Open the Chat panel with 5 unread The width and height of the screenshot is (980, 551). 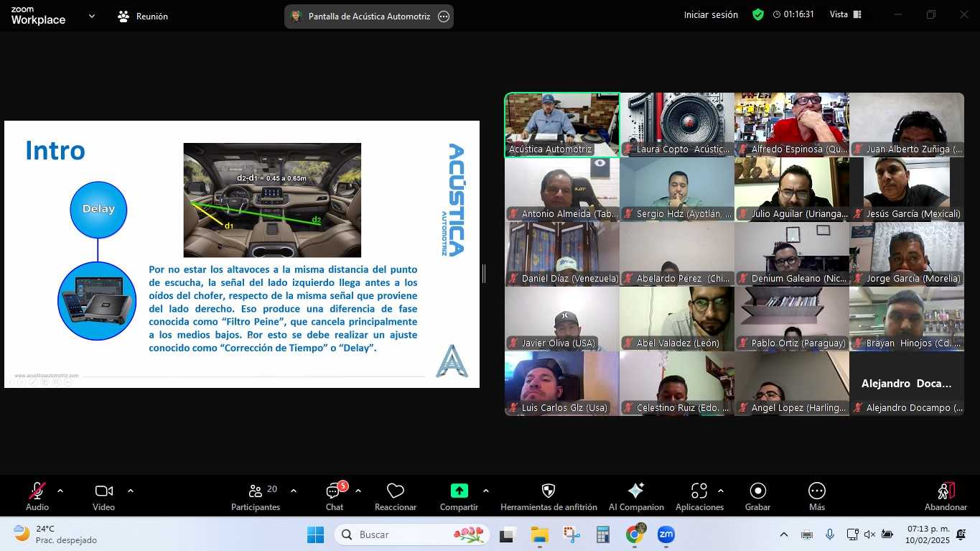click(334, 491)
